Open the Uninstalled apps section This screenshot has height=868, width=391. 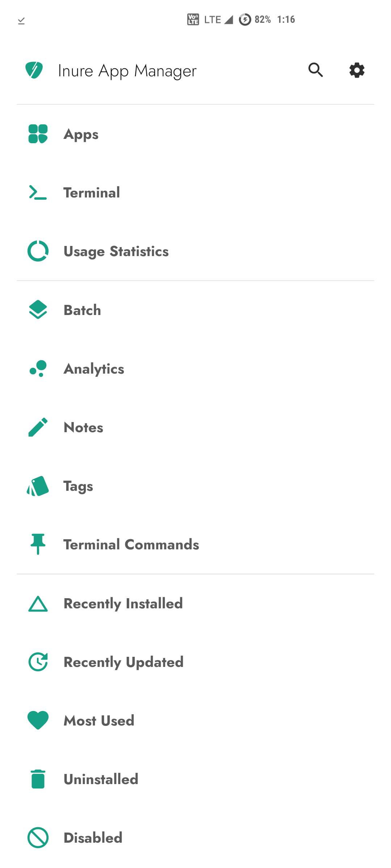pos(195,779)
